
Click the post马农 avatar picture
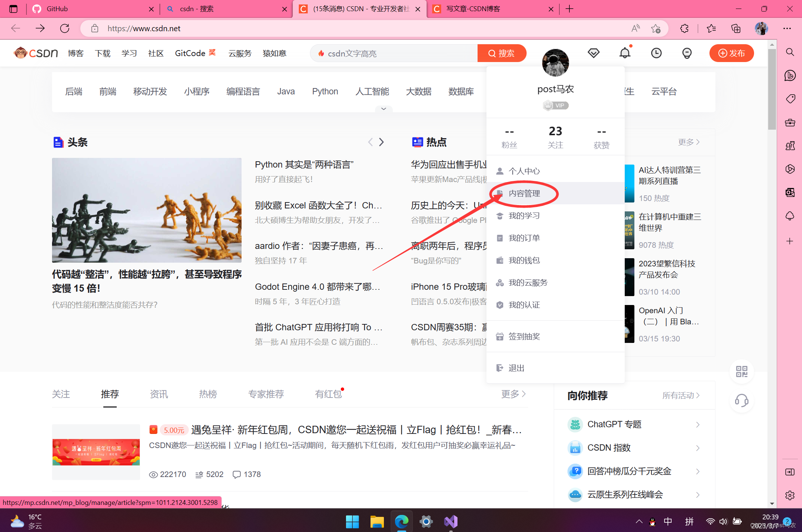click(x=556, y=62)
